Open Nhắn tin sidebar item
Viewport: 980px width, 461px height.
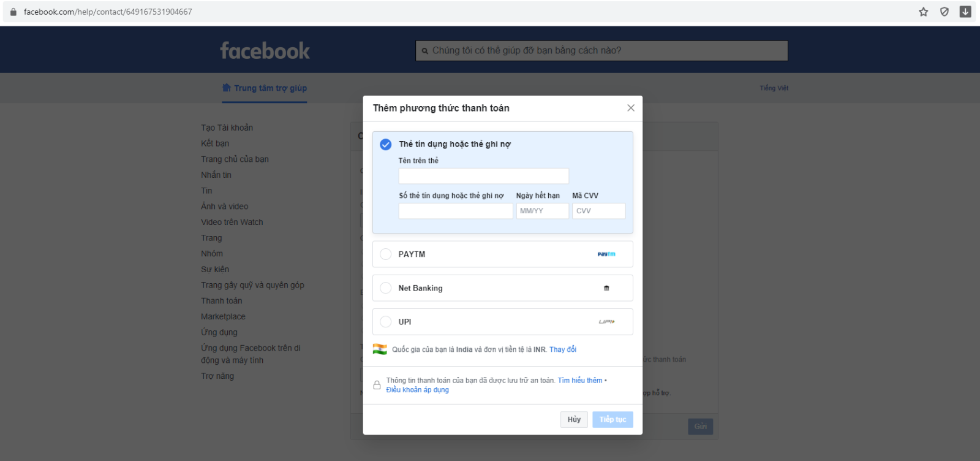tap(216, 175)
